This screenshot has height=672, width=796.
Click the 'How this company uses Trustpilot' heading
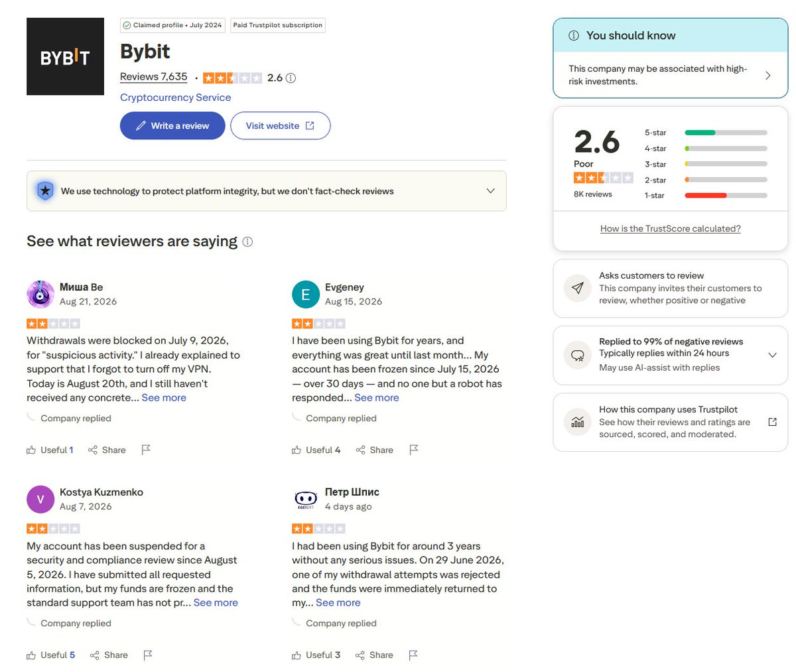point(668,410)
